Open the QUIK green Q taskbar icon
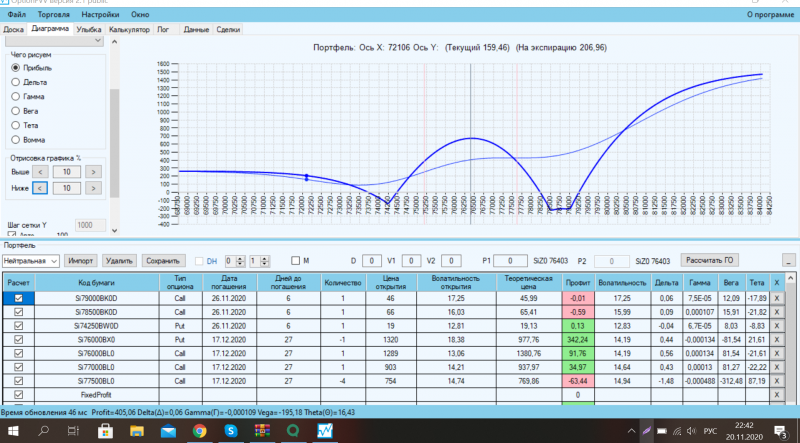The height and width of the screenshot is (443, 800). (x=293, y=431)
